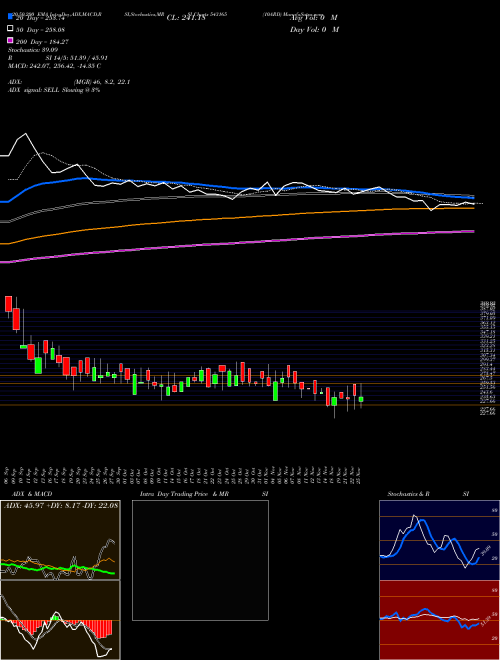Click the white 50 Day legend swatch
Image resolution: width=500 pixels, height=660 pixels.
(11, 29)
